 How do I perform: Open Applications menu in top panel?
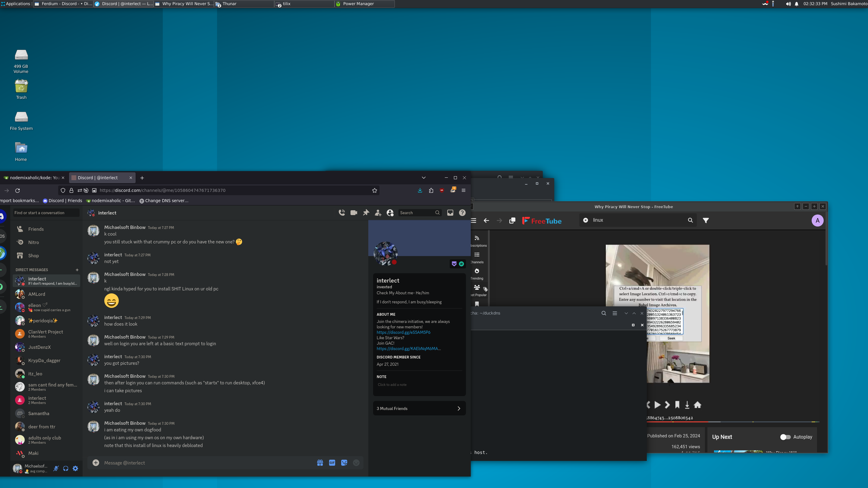coord(16,4)
